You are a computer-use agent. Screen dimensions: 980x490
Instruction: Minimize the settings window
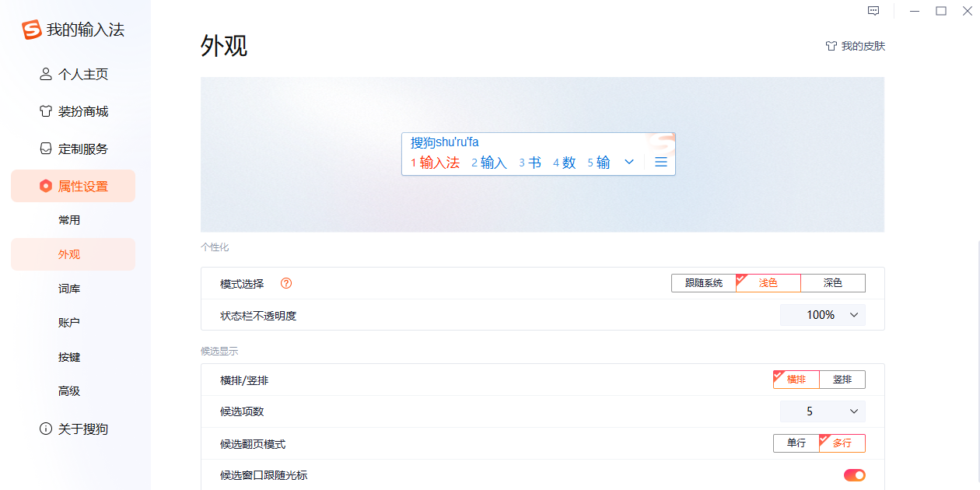click(x=915, y=11)
